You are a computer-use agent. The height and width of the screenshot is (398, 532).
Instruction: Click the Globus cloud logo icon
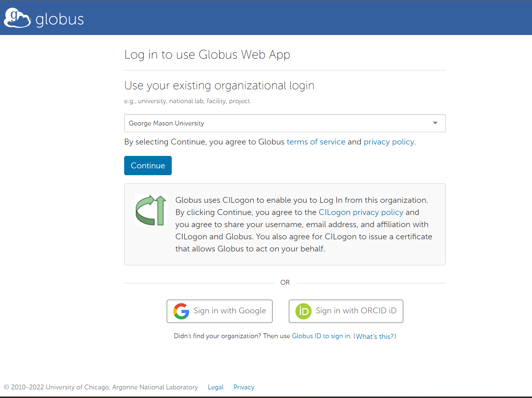coord(17,17)
